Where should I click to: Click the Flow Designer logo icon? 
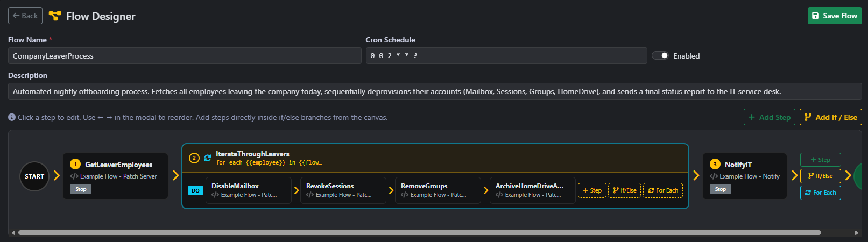(x=55, y=16)
